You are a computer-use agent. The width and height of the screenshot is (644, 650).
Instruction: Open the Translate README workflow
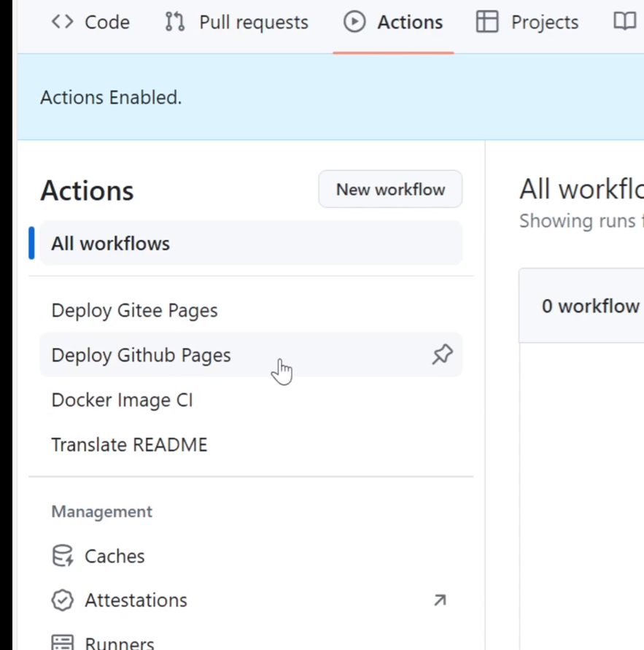(129, 444)
